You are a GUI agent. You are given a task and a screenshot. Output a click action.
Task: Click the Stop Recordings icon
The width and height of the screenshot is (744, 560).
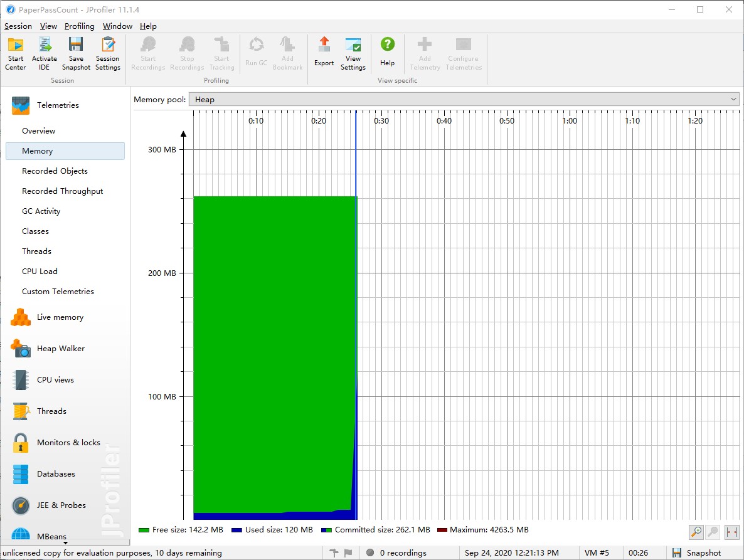click(187, 53)
